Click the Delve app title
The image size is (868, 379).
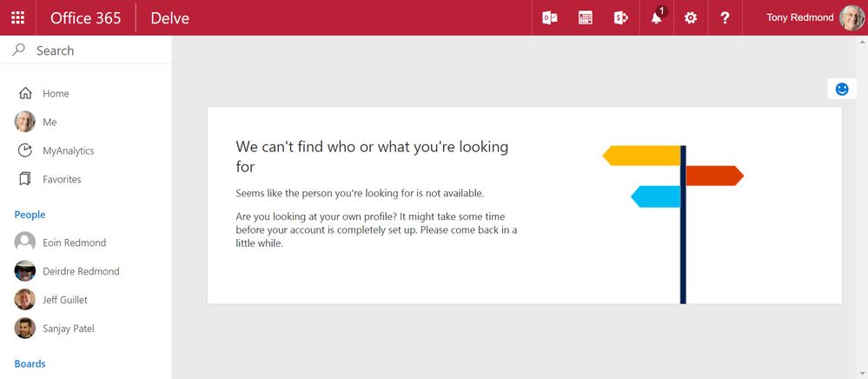(x=170, y=17)
